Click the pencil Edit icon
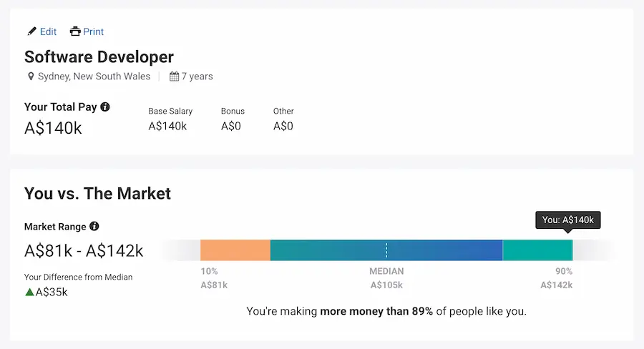 point(31,31)
